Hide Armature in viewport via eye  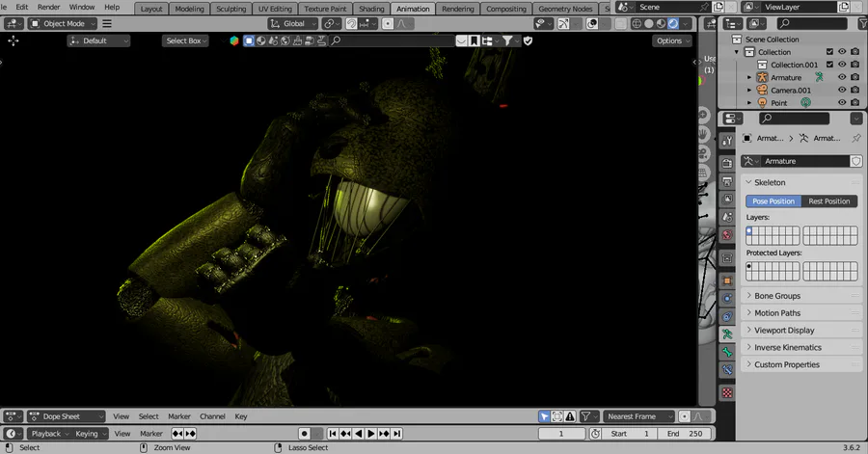[x=842, y=77]
